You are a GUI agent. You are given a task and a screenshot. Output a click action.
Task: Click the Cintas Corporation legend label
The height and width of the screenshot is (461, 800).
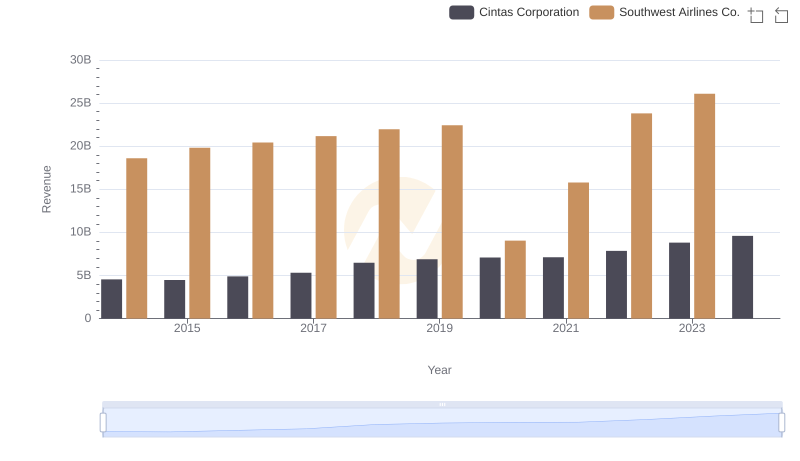coord(529,12)
